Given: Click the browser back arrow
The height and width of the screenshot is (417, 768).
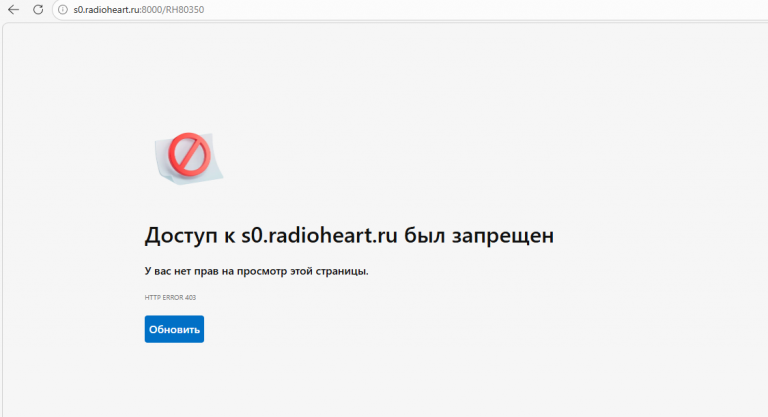Looking at the screenshot, I should click(x=13, y=9).
